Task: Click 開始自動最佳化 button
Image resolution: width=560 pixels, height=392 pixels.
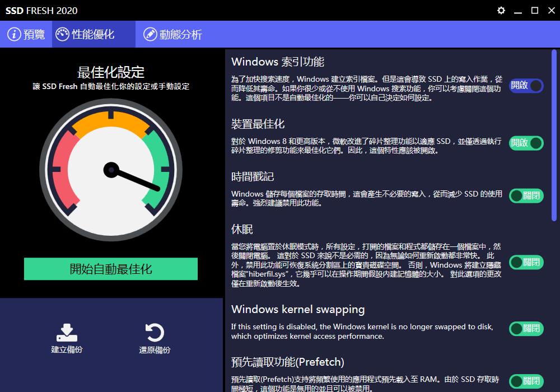Action: pos(111,269)
